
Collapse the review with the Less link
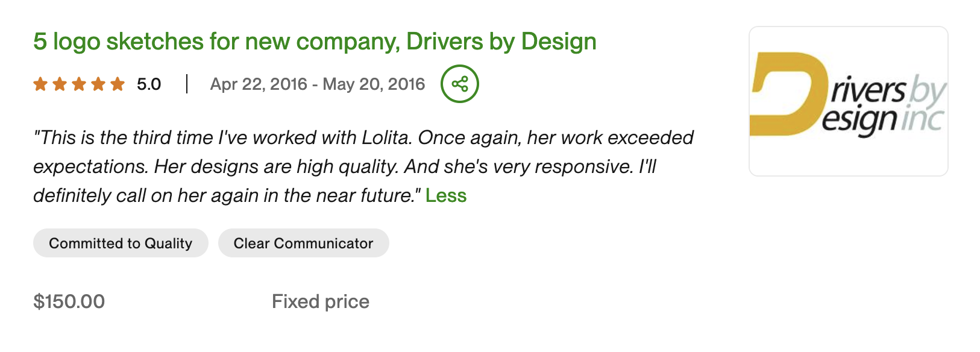point(446,196)
